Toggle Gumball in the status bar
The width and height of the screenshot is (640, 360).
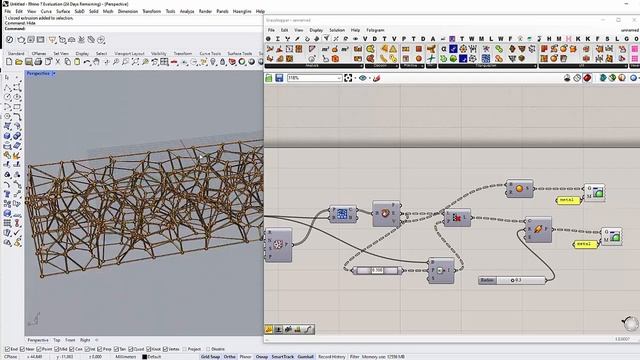click(305, 357)
